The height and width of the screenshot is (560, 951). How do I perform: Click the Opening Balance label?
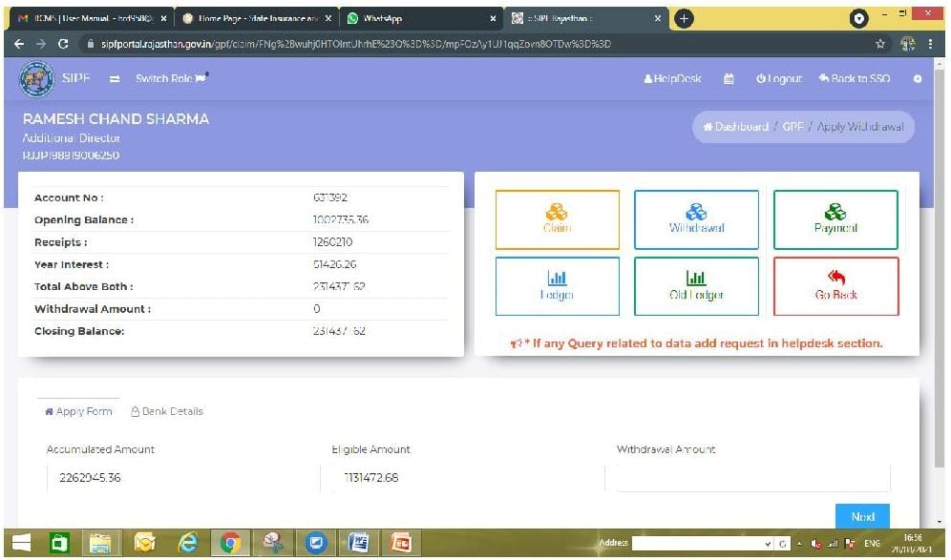(x=84, y=220)
